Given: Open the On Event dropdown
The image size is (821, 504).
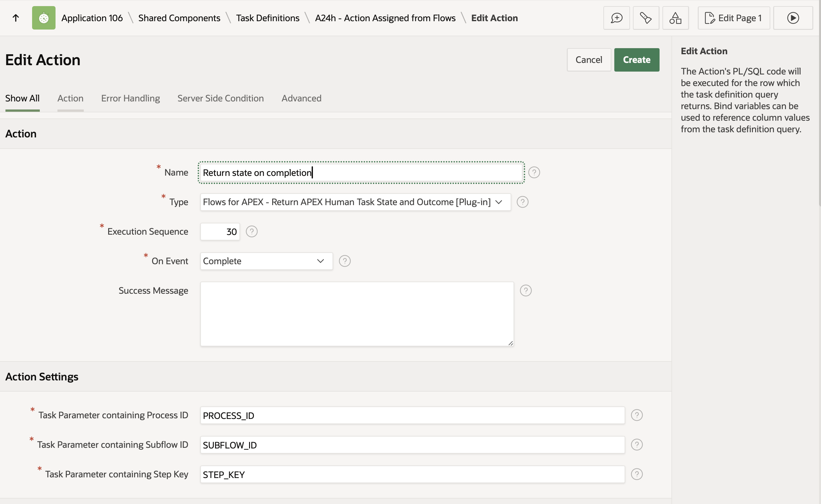Looking at the screenshot, I should pos(266,261).
